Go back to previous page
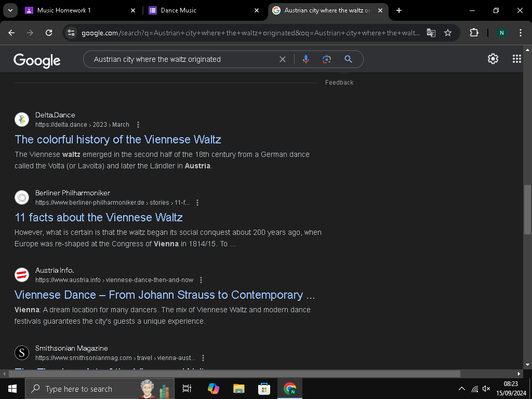The image size is (532, 399). pos(11,33)
